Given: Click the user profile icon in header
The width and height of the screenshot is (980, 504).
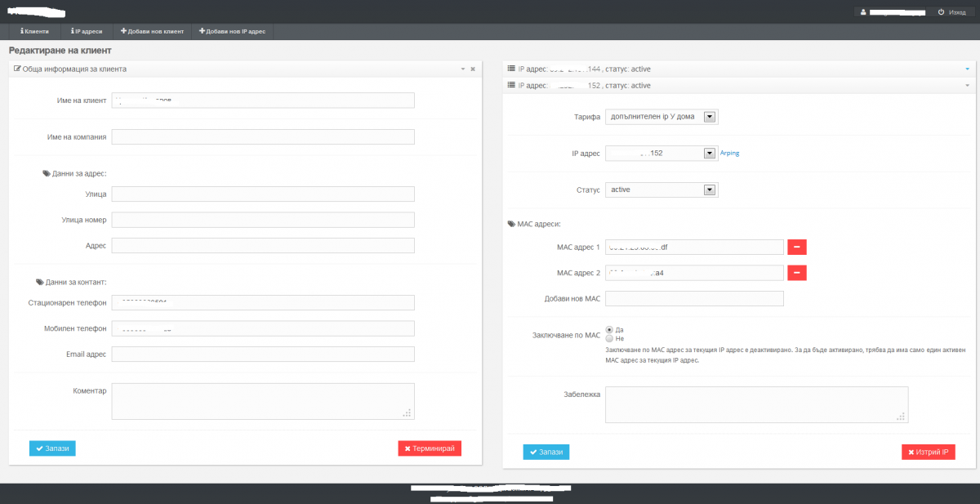Looking at the screenshot, I should coord(862,12).
